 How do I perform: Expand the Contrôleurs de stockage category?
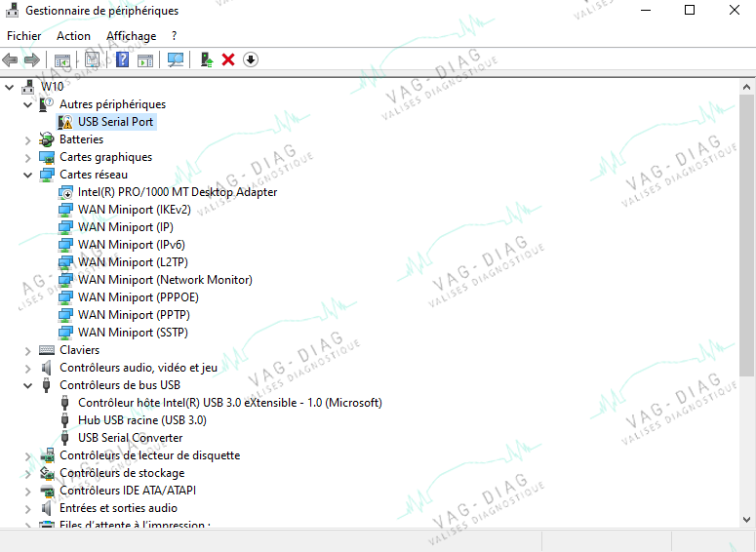tap(28, 474)
